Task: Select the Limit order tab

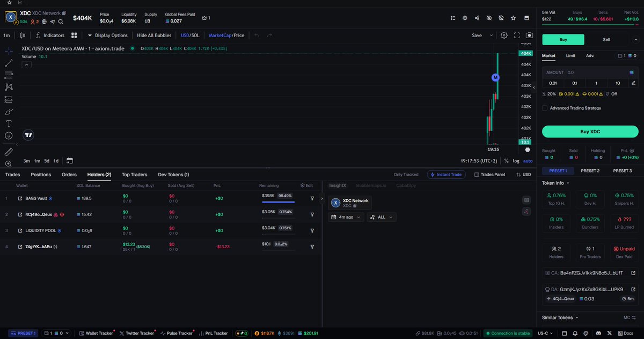Action: tap(570, 55)
